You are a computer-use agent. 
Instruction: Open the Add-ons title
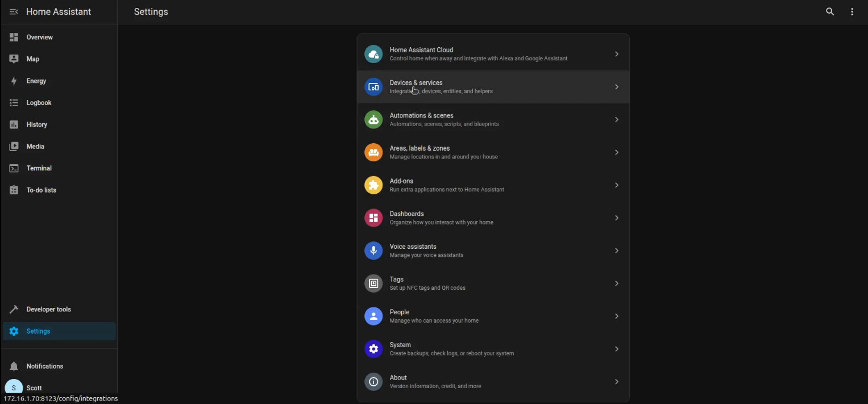tap(401, 181)
